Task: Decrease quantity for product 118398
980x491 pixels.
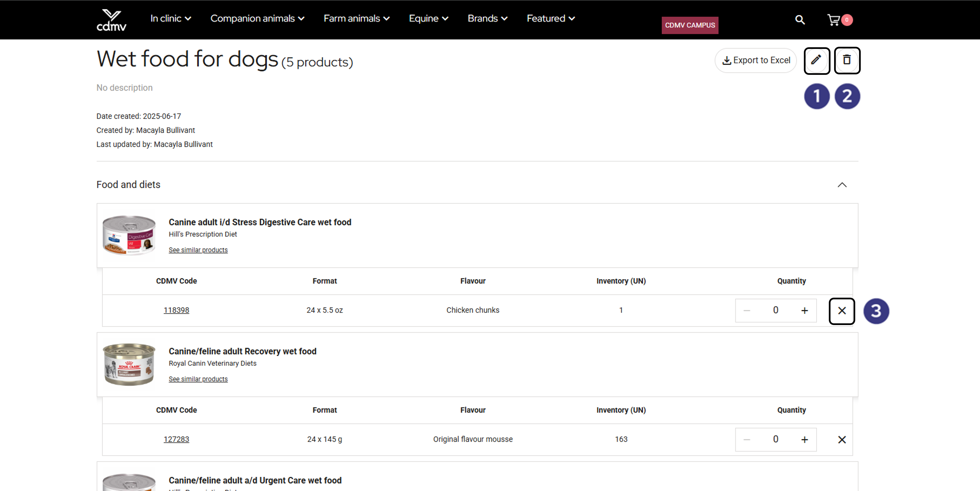Action: click(x=747, y=311)
